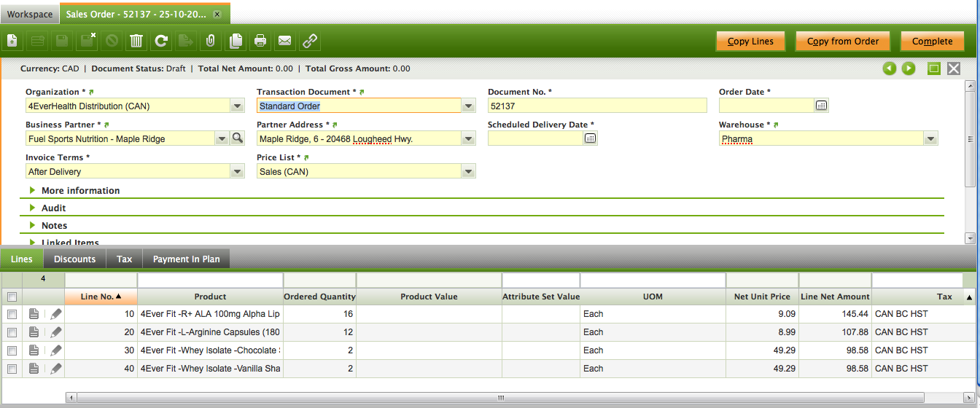Click the horizontal scrollbar under the lines grid
Image resolution: width=980 pixels, height=408 pixels.
point(500,398)
